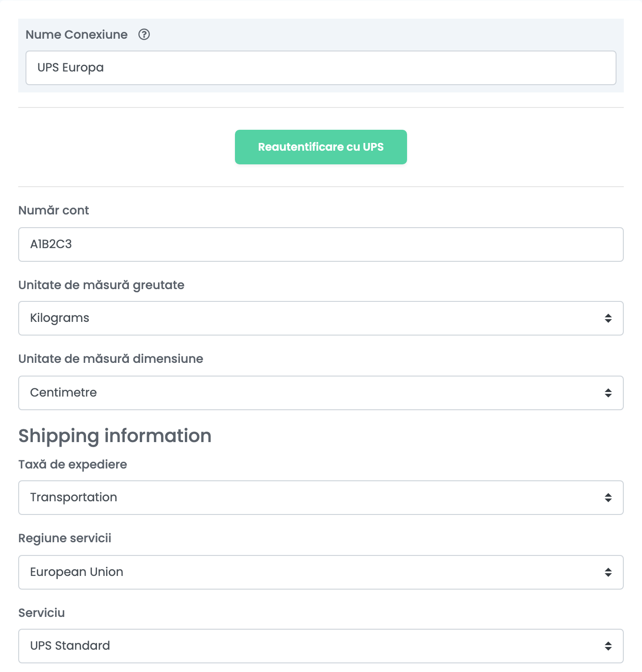The image size is (642, 672).
Task: Click the Serviciu label
Action: tap(41, 613)
